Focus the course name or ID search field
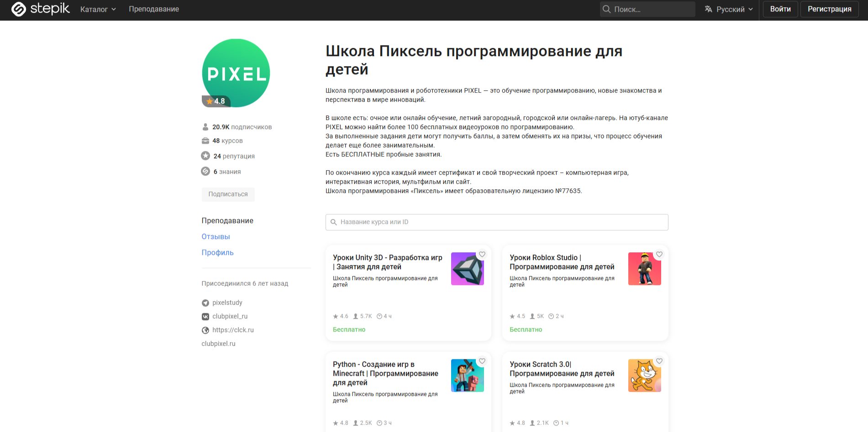This screenshot has height=432, width=868. tap(497, 222)
